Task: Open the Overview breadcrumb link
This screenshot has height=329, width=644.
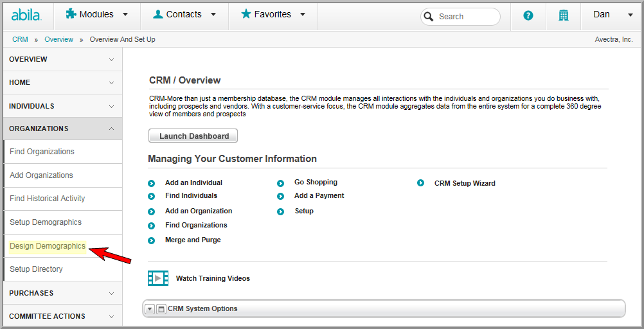Action: 58,39
